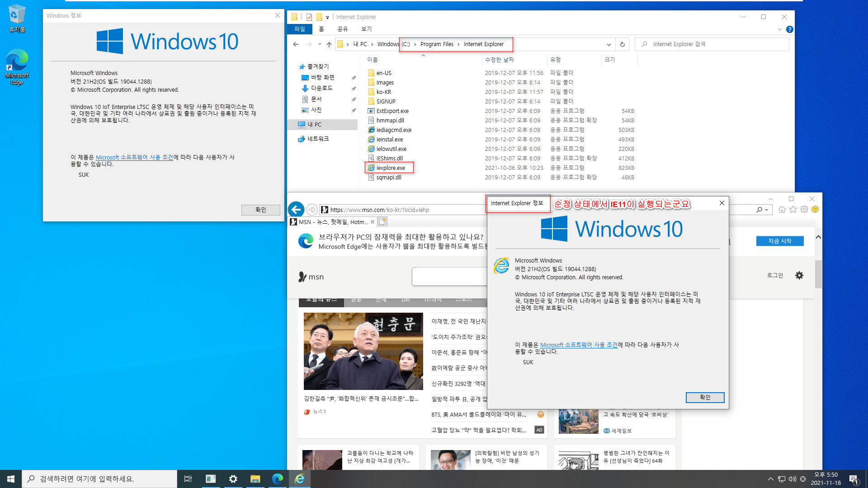Viewport: 868px width, 488px height.
Task: Open a new tab next to the MSN tab
Action: click(382, 221)
